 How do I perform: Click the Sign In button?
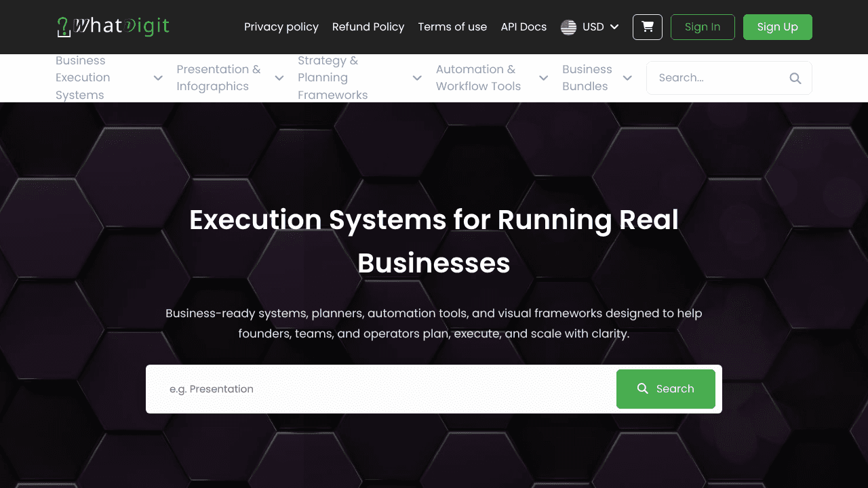tap(703, 27)
